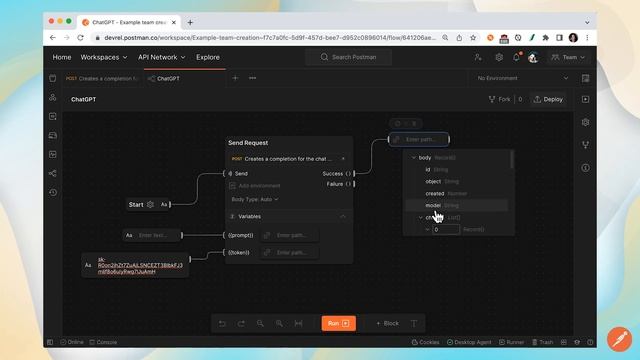Viewport: 640px width, 360px height.
Task: Open Trash from status bar
Action: click(542, 342)
